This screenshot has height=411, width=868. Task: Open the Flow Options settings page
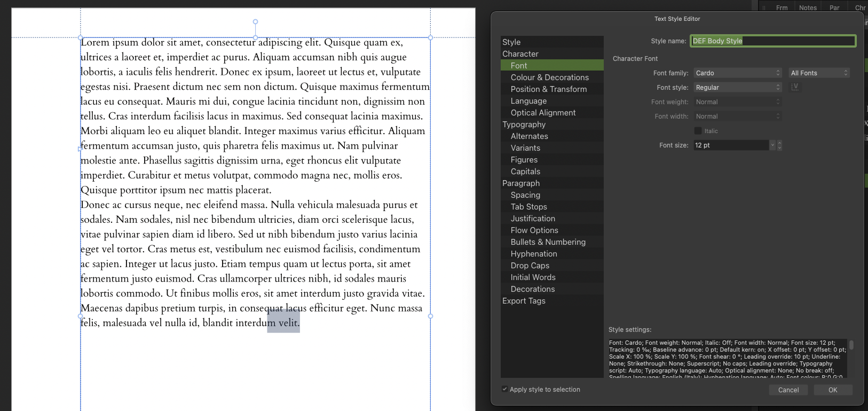click(552, 230)
